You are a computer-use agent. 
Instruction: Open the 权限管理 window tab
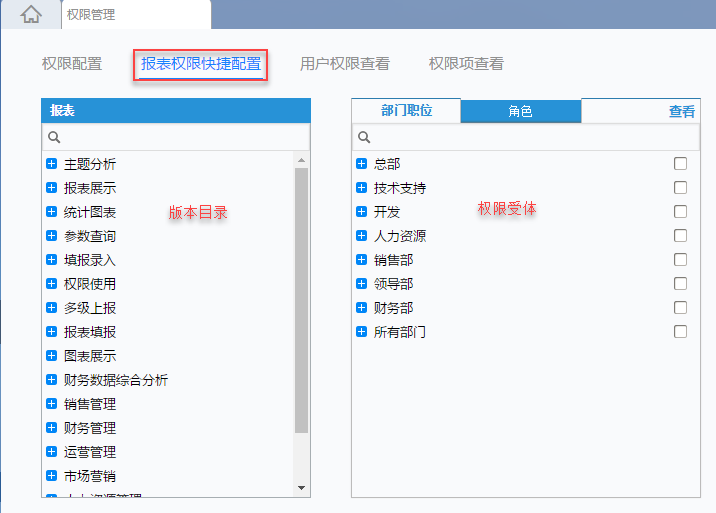pyautogui.click(x=136, y=15)
